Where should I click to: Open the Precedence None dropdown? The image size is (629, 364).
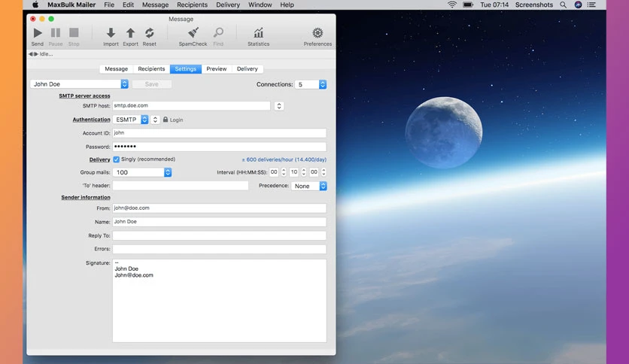click(x=309, y=186)
